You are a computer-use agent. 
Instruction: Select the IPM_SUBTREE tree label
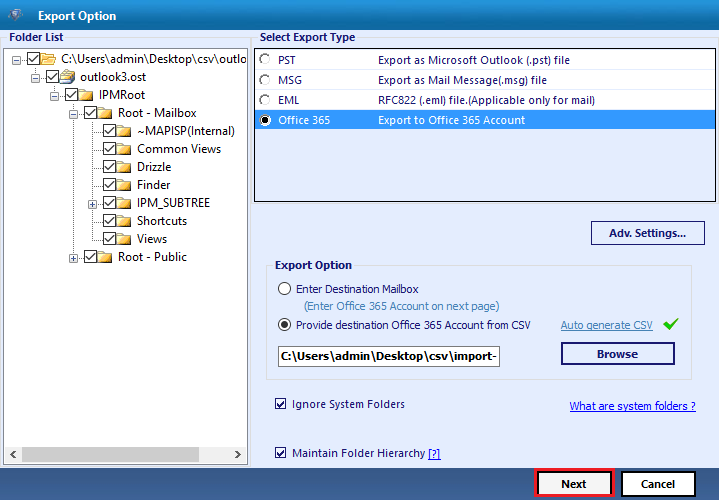[x=173, y=203]
